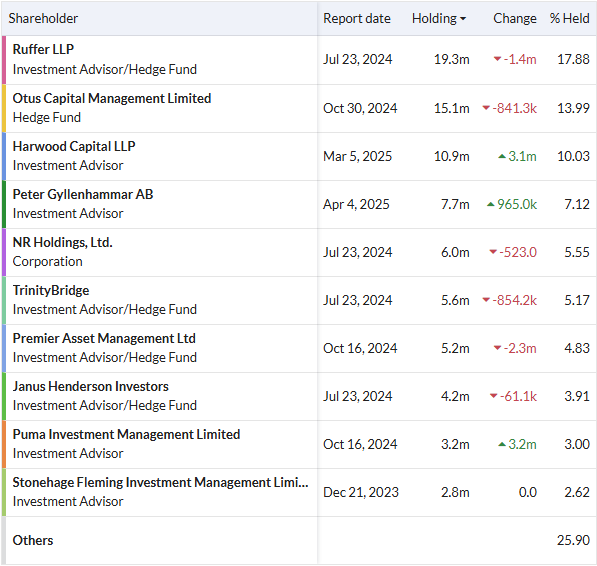Open Peter Gyllenhammar AB entry
Viewport: 597px width, 566px height.
coord(83,195)
